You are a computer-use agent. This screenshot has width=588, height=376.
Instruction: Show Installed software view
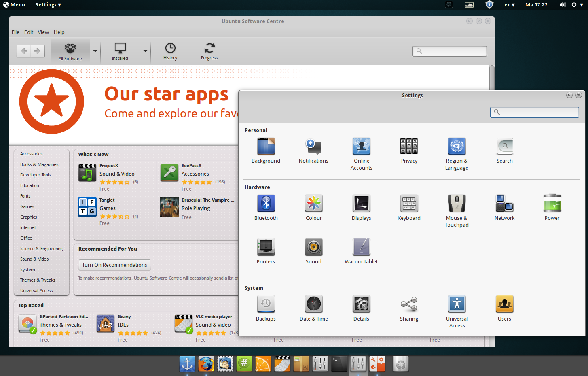pos(120,51)
